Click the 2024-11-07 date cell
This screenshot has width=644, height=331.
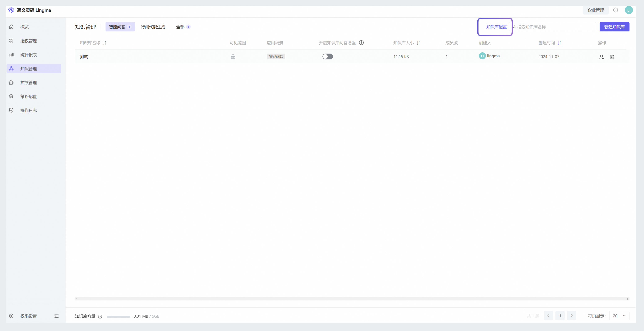pos(549,57)
